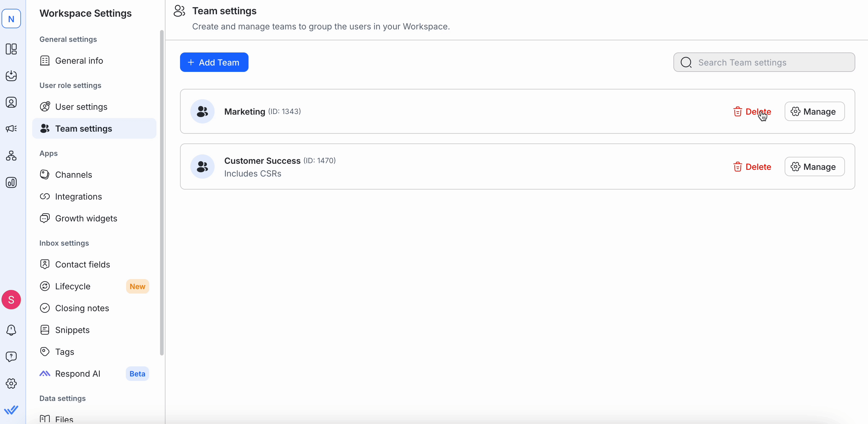The image size is (868, 424).
Task: Manage the Marketing team
Action: pyautogui.click(x=814, y=112)
